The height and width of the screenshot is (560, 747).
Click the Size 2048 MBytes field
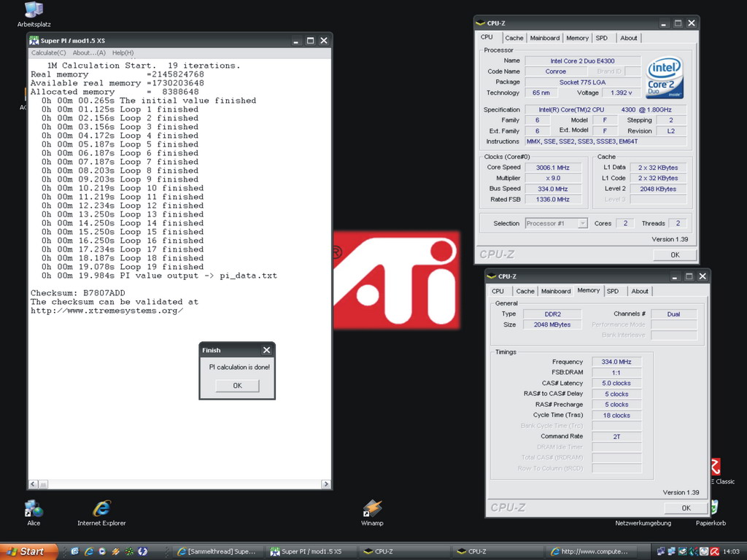point(553,324)
